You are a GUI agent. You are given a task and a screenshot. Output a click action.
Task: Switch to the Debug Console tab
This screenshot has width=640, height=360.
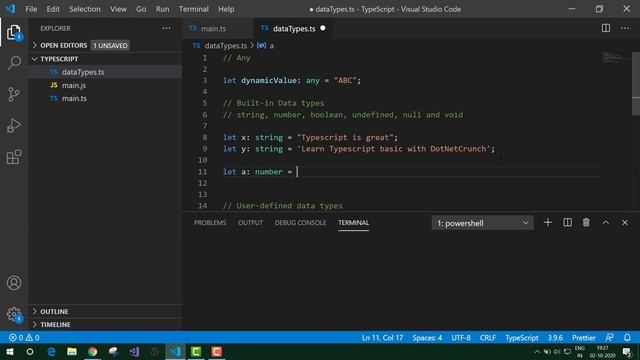pyautogui.click(x=300, y=222)
